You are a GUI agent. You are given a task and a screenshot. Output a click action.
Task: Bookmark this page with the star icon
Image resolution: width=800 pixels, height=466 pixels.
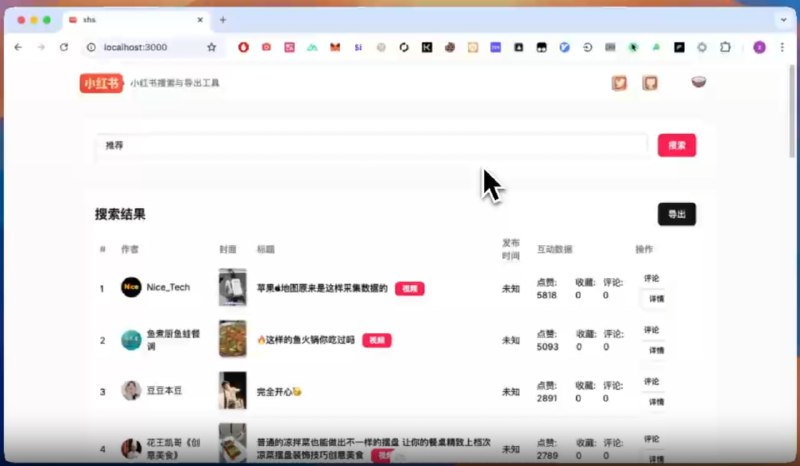tap(211, 47)
